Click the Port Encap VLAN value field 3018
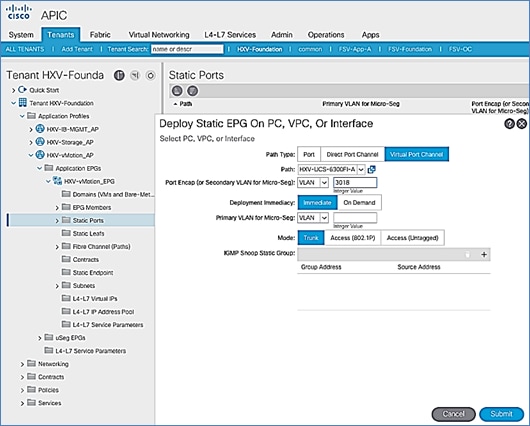The height and width of the screenshot is (426, 530). tap(355, 183)
